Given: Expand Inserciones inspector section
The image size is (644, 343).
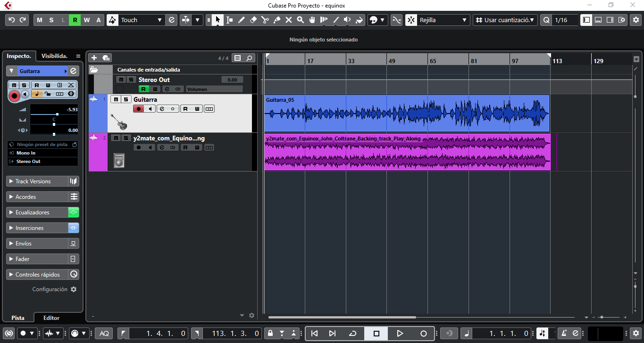Looking at the screenshot, I should 37,228.
